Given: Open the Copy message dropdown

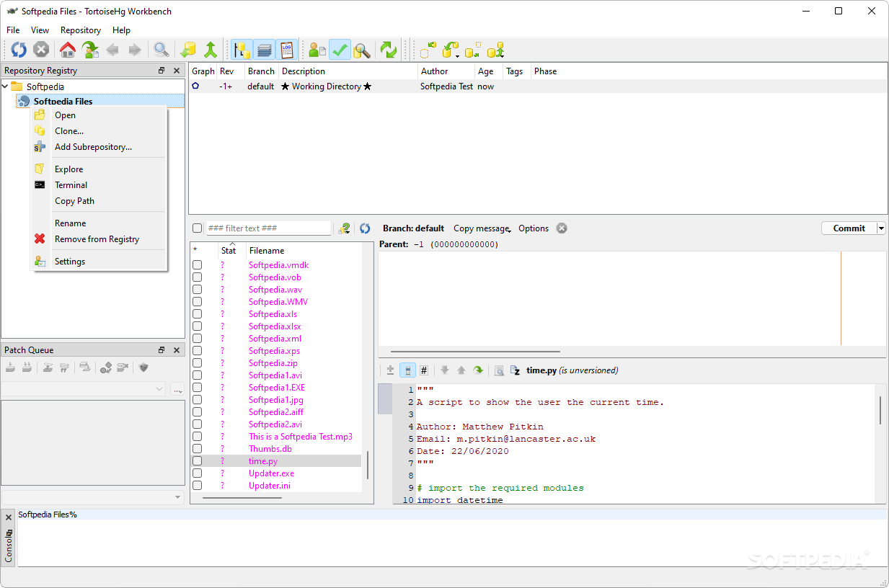Looking at the screenshot, I should pos(482,228).
